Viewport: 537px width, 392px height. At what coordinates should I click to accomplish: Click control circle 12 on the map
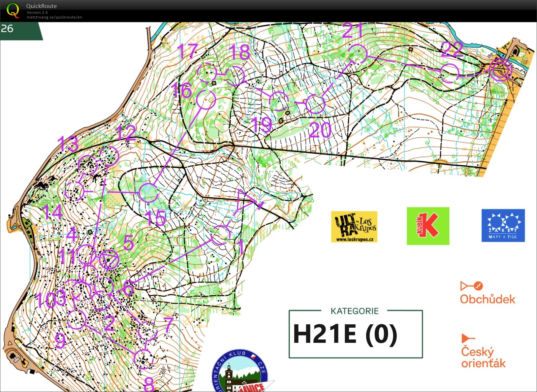(x=109, y=156)
